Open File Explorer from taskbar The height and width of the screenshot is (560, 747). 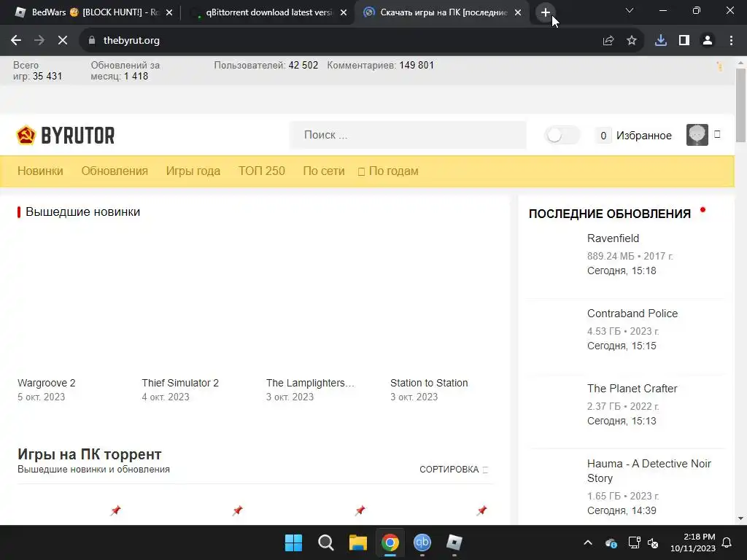tap(357, 542)
